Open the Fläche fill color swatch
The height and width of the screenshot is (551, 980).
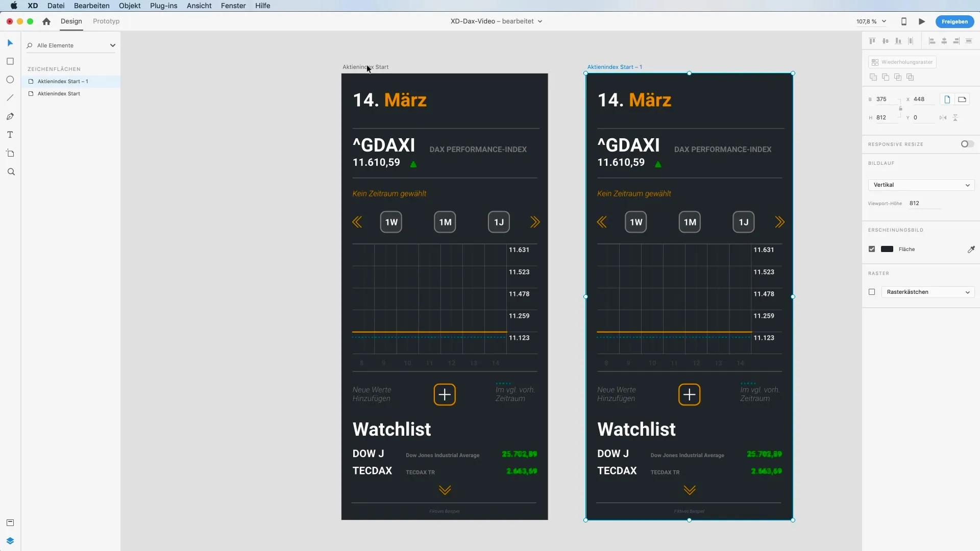pos(887,249)
